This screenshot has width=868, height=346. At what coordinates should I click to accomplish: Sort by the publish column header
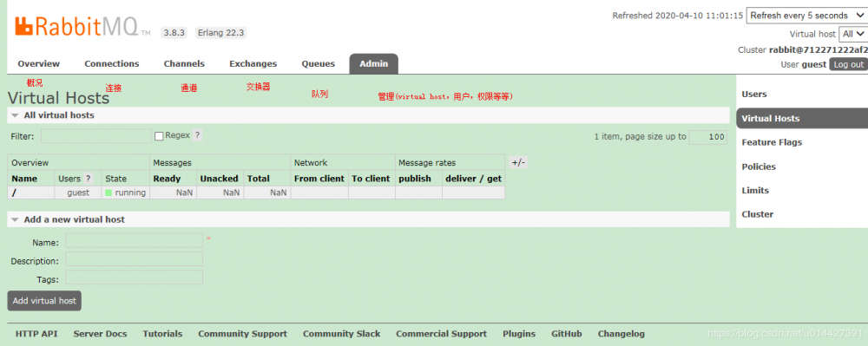415,179
